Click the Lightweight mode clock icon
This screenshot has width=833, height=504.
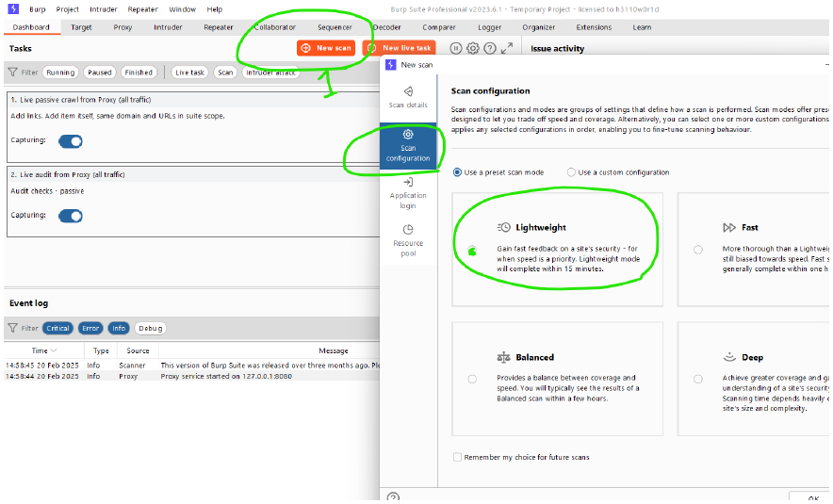pyautogui.click(x=503, y=227)
